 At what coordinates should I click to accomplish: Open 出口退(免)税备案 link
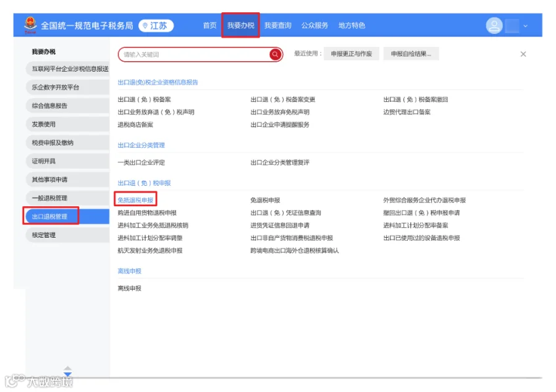145,99
